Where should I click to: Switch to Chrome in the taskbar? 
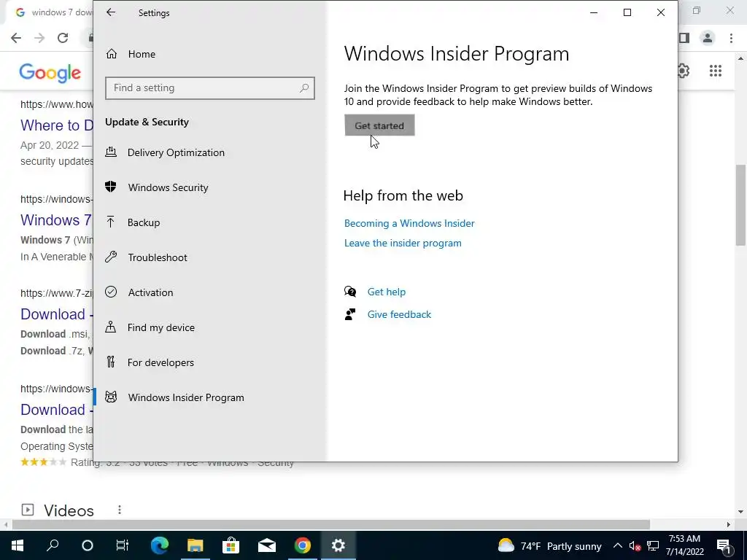pyautogui.click(x=302, y=545)
